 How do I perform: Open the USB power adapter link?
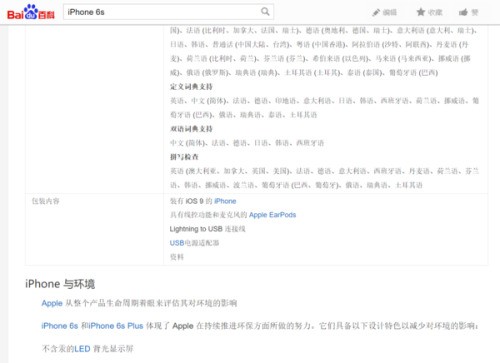click(x=194, y=243)
